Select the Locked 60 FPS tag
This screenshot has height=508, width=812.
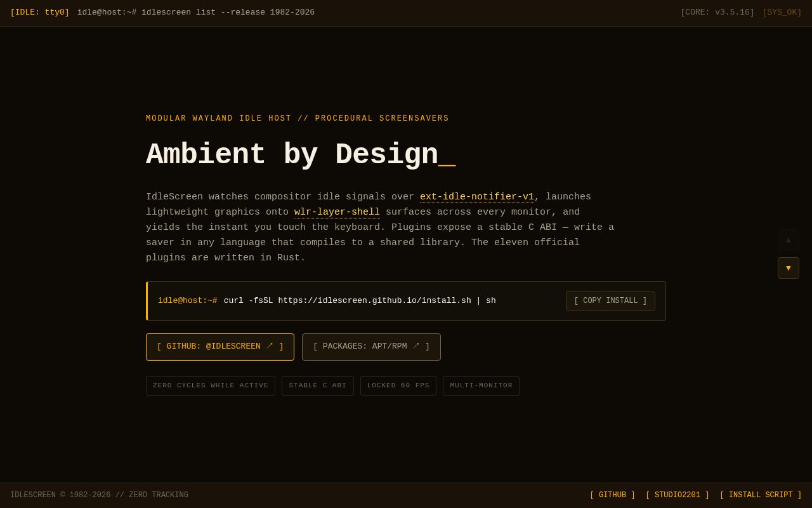398,385
